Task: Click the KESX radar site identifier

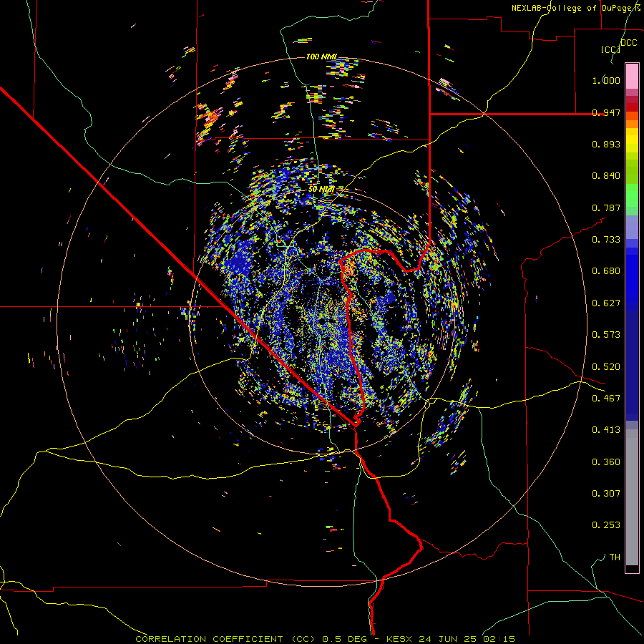Action: click(399, 639)
